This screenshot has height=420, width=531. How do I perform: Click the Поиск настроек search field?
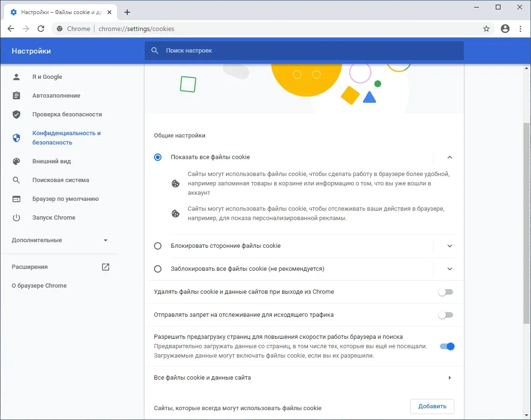(304, 50)
